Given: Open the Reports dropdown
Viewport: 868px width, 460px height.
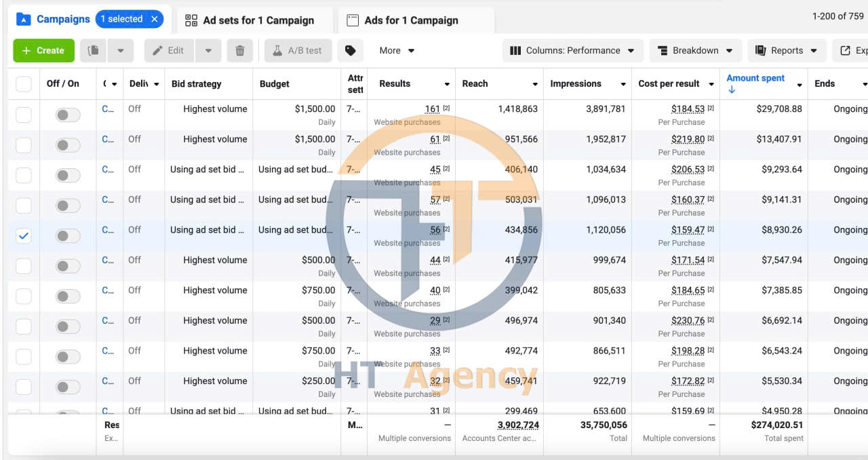Looking at the screenshot, I should (x=787, y=50).
